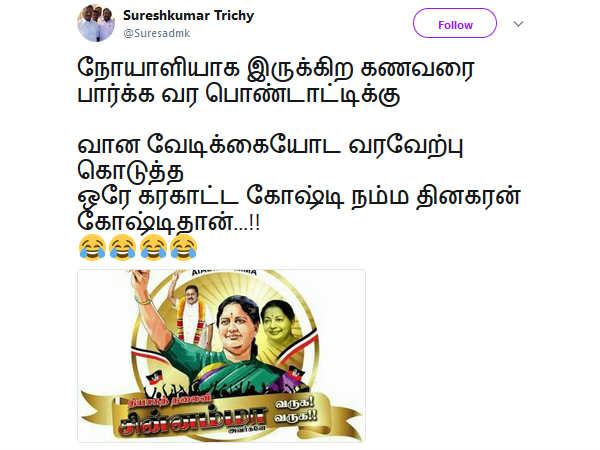Visit the @Suresadmk handle link
Image resolution: width=600 pixels, height=450 pixels.
157,33
